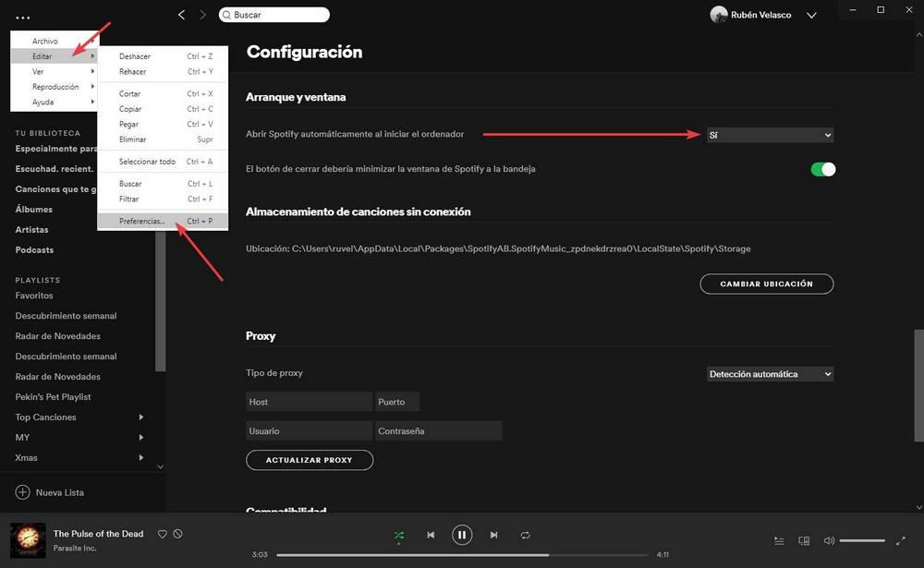
Task: Open the connect to a device icon
Action: 803,540
